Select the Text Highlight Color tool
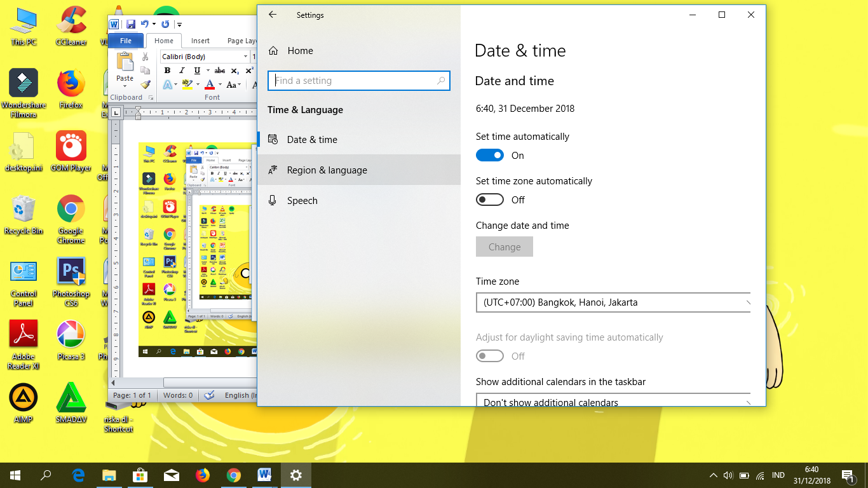868x488 pixels. tap(187, 85)
